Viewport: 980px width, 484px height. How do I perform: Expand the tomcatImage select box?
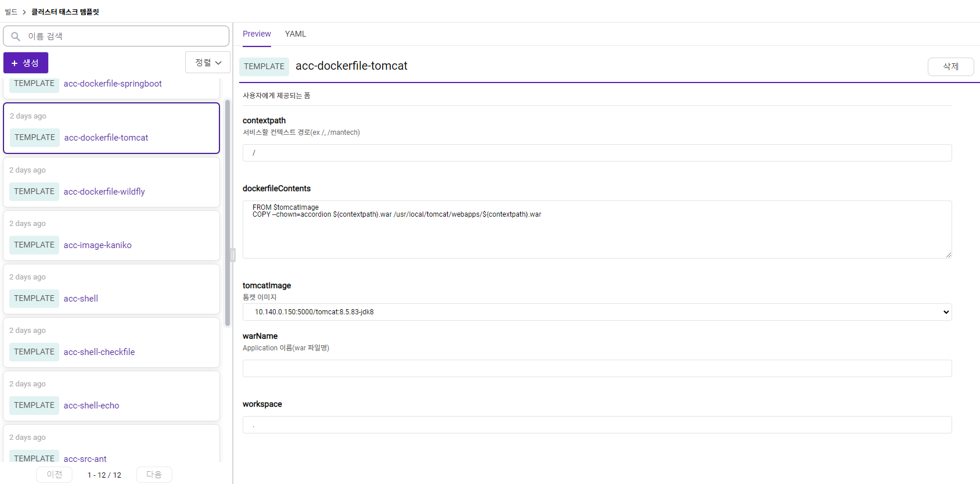point(597,312)
